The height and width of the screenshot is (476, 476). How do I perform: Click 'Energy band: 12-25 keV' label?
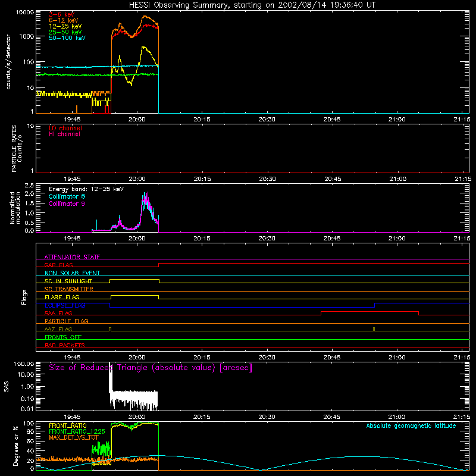(86, 189)
